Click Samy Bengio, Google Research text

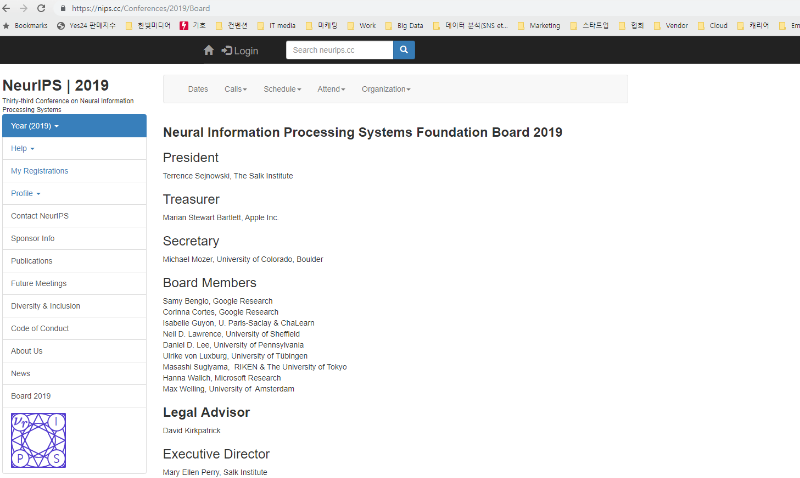click(x=218, y=301)
